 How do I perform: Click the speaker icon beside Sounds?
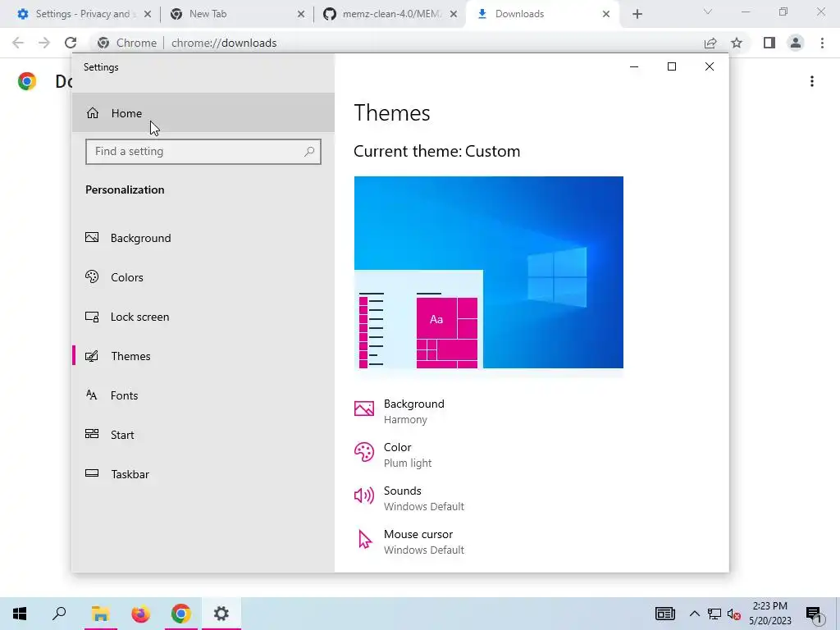click(x=363, y=495)
